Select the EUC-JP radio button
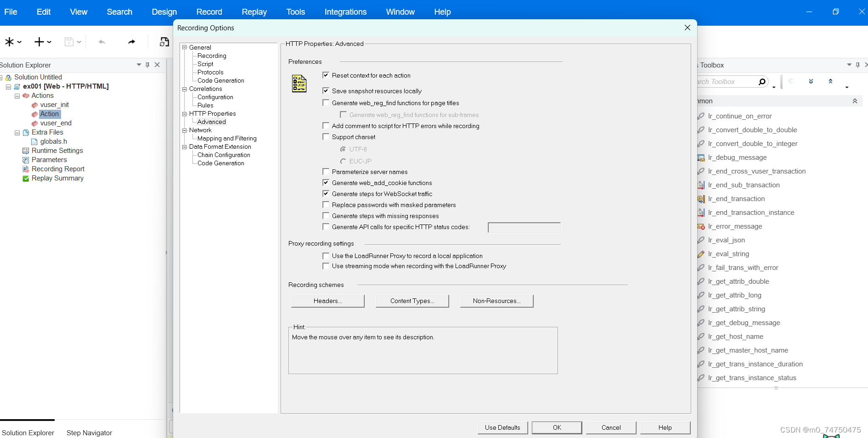The width and height of the screenshot is (868, 438). pyautogui.click(x=343, y=161)
